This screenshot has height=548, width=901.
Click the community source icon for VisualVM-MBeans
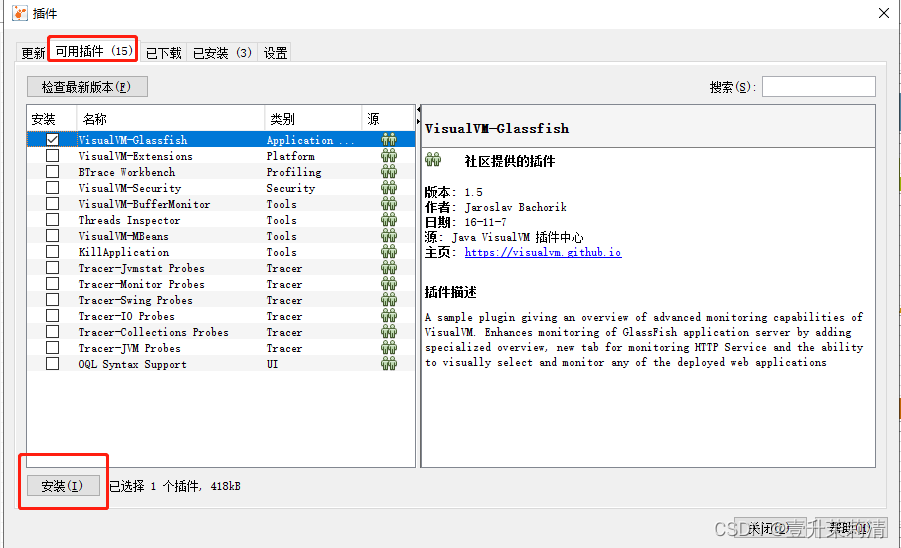coord(389,236)
